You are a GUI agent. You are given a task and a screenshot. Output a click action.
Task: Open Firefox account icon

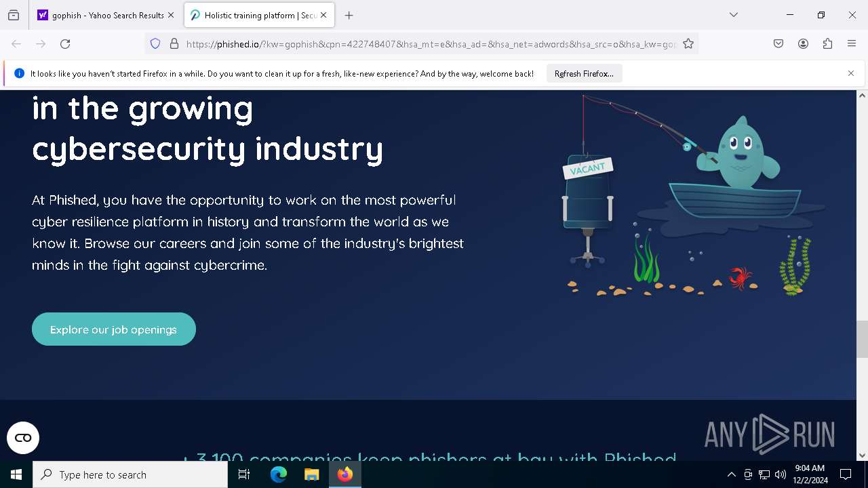click(803, 43)
